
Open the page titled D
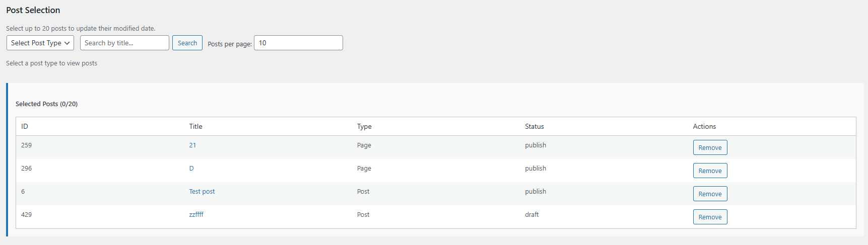pos(191,168)
